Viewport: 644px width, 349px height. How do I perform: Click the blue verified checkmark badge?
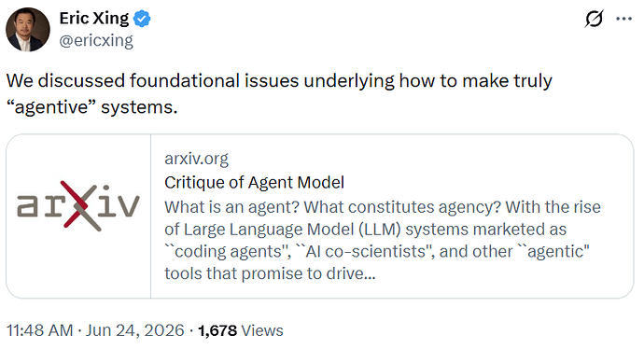coord(142,19)
